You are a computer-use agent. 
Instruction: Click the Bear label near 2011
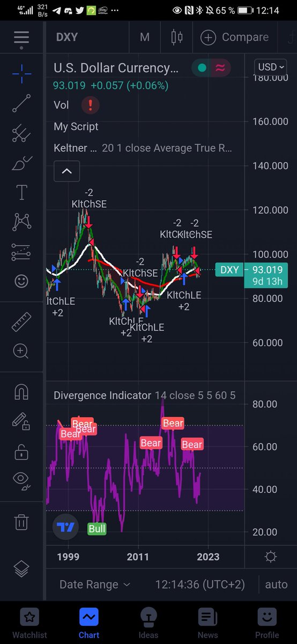(151, 443)
